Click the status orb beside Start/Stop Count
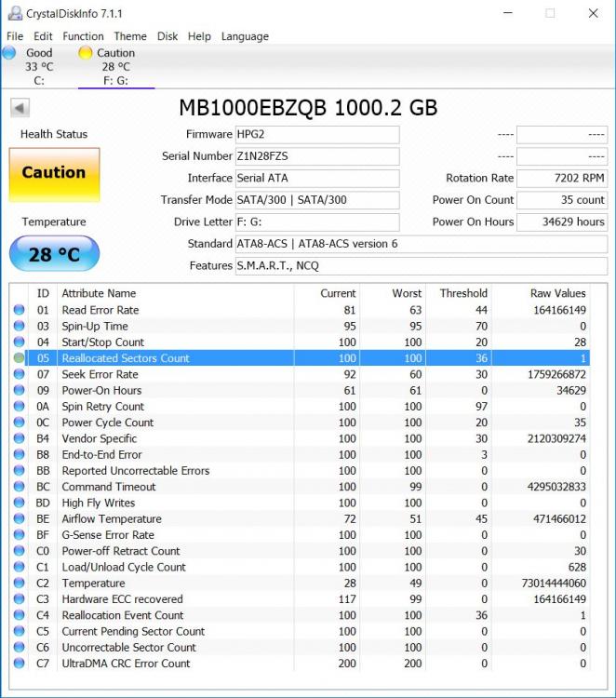 (20, 342)
